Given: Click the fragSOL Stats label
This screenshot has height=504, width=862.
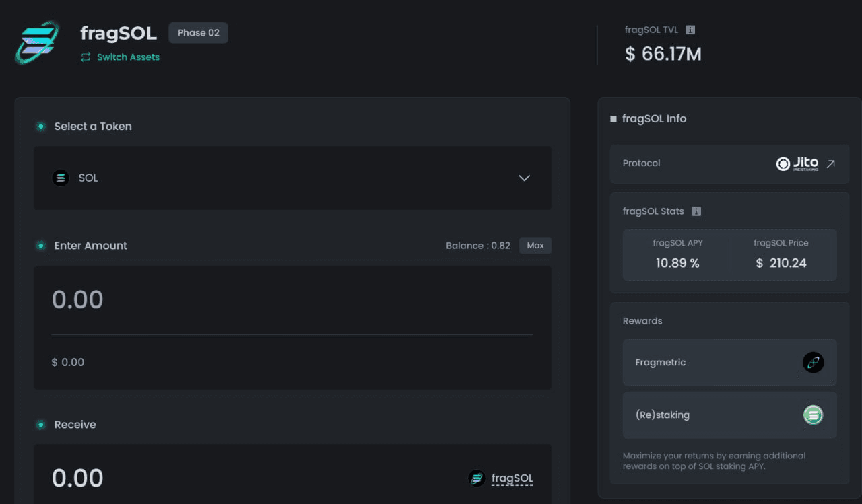Looking at the screenshot, I should [x=653, y=211].
